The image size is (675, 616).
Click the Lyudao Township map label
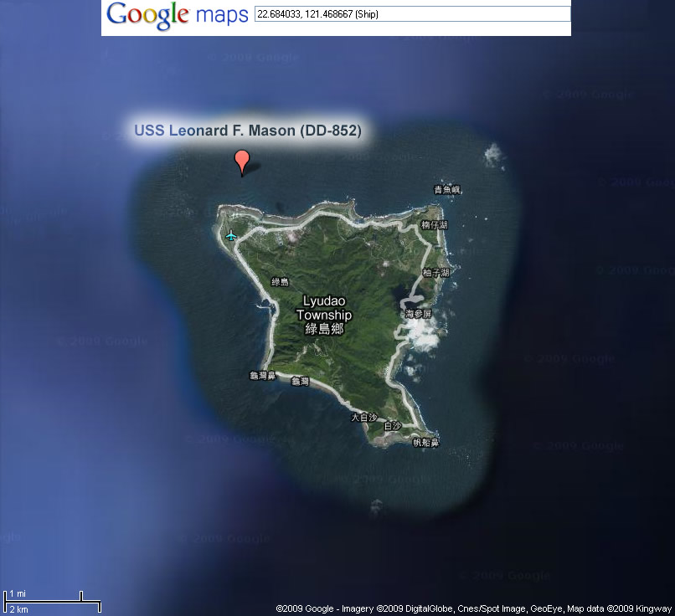pyautogui.click(x=324, y=315)
